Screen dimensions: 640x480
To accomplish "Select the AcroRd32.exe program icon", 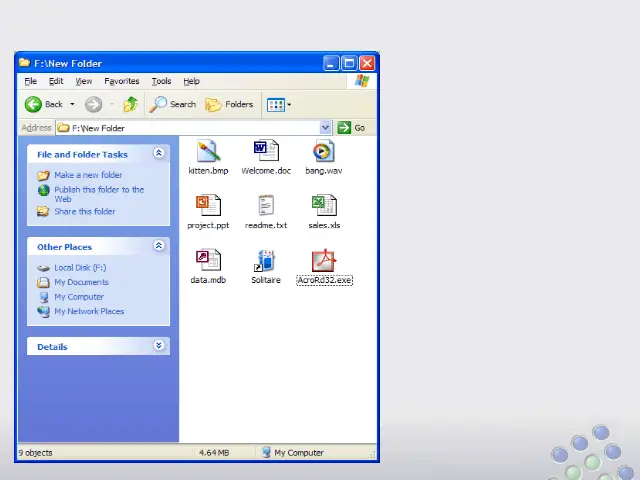I will [323, 261].
